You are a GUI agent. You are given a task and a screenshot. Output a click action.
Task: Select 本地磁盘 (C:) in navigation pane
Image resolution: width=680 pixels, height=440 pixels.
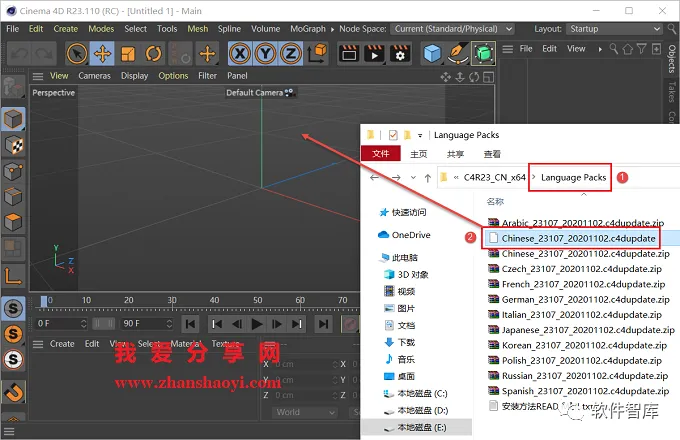point(415,394)
